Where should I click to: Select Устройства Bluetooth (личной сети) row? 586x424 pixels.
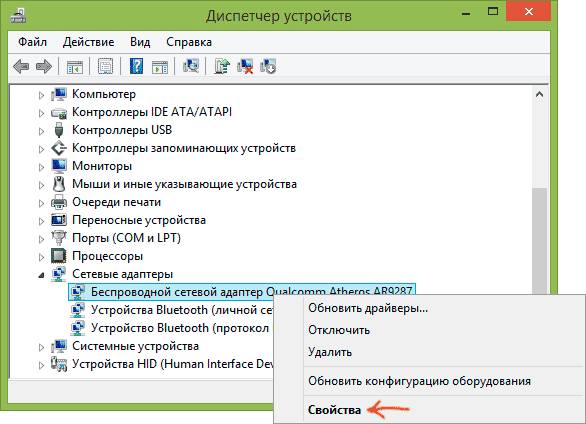point(172,310)
